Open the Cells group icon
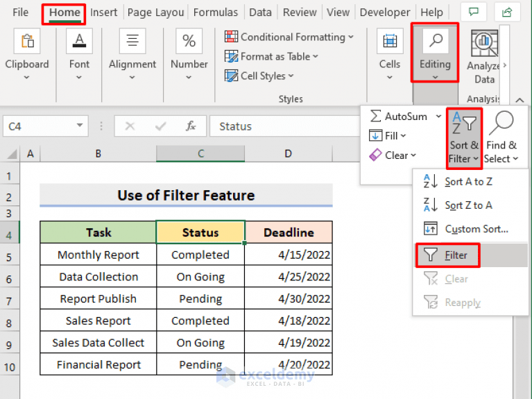Image resolution: width=532 pixels, height=399 pixels. [390, 41]
